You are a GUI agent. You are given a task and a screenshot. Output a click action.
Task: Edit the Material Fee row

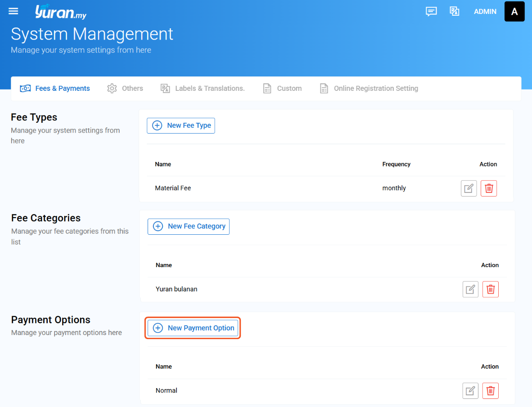click(469, 188)
